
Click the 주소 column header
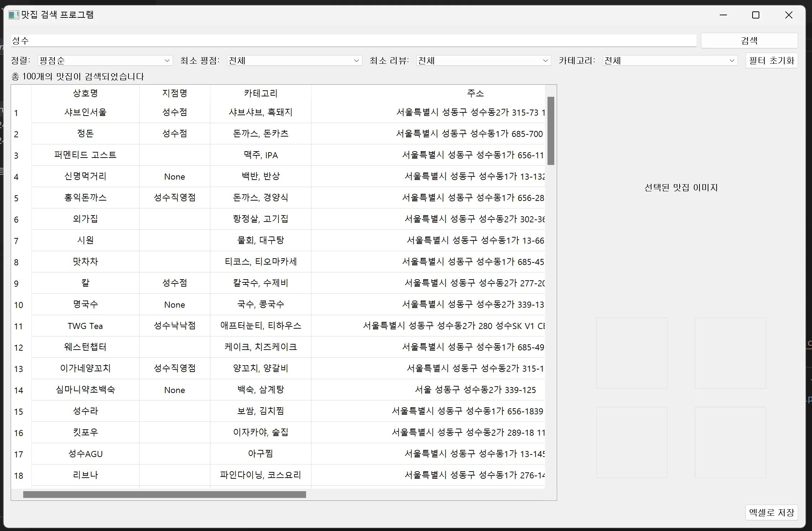[428, 93]
